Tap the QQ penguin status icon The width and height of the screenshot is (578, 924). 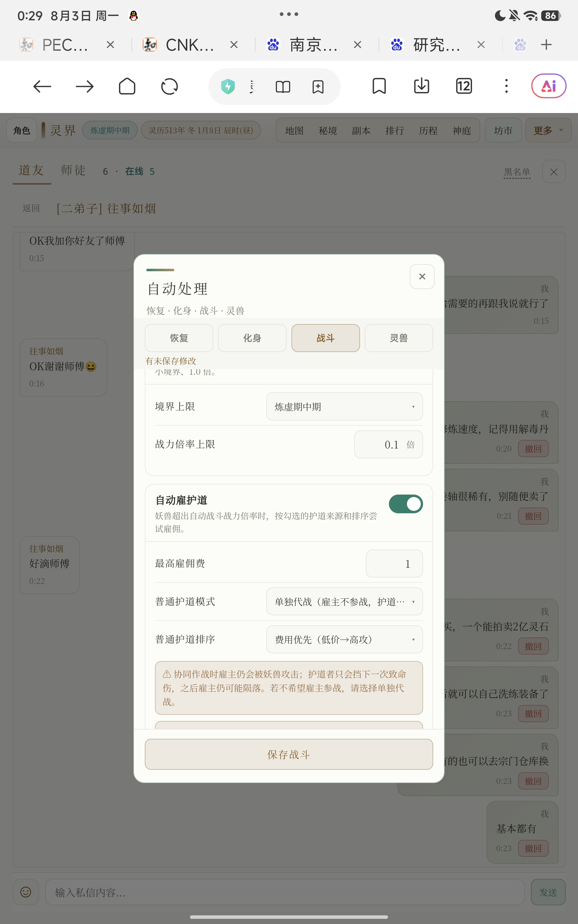pos(133,16)
